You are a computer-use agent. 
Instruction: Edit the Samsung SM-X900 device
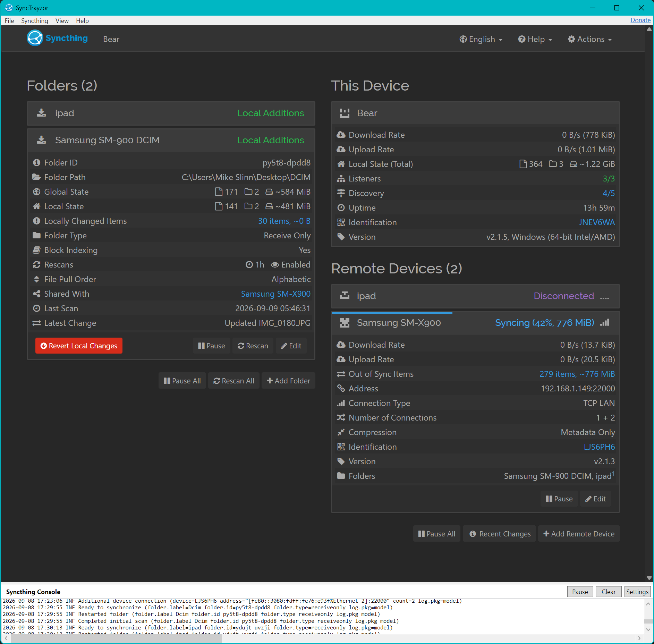pyautogui.click(x=595, y=499)
